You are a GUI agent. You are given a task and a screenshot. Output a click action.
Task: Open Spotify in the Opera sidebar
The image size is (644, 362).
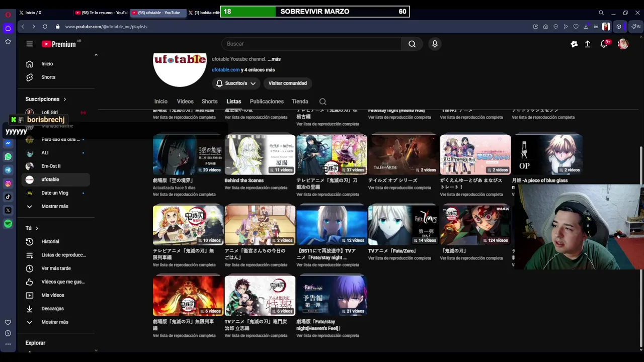(x=8, y=224)
